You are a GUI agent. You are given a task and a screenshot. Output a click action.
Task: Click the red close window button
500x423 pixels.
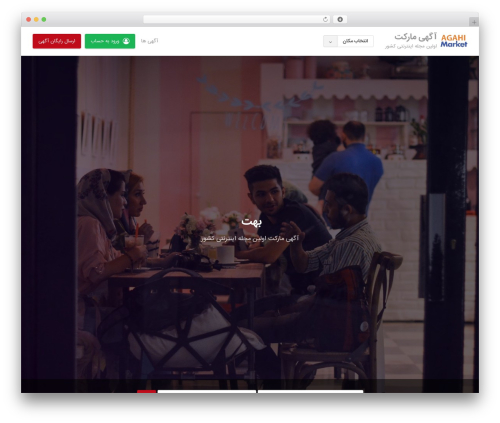tap(29, 20)
